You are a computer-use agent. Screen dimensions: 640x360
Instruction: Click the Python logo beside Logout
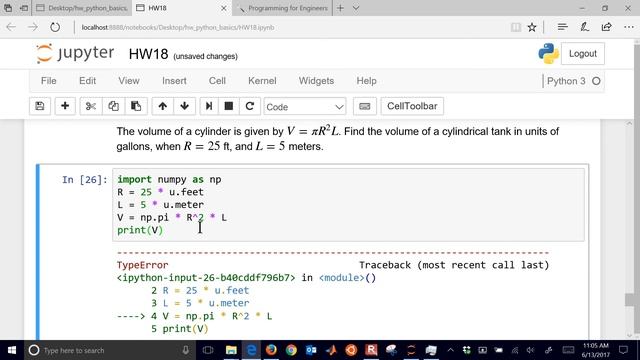[x=548, y=53]
